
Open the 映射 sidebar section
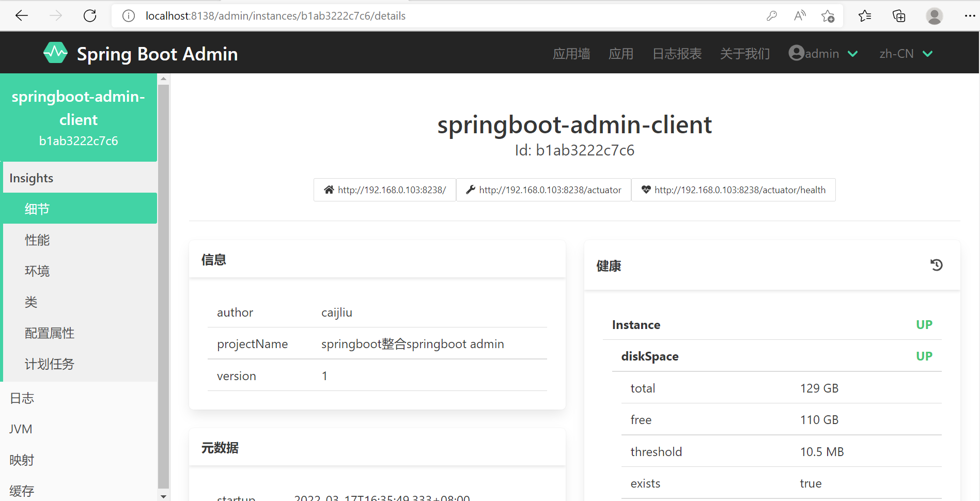(x=79, y=460)
